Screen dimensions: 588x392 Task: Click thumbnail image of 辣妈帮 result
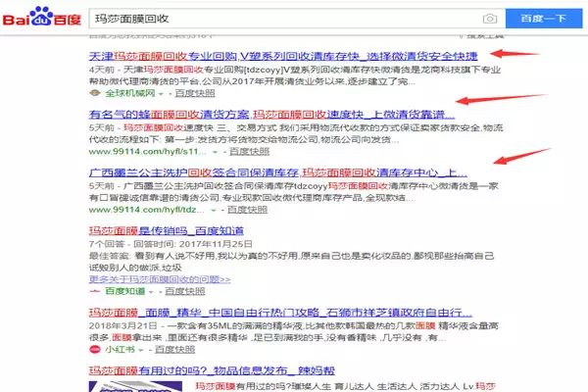coord(135,386)
